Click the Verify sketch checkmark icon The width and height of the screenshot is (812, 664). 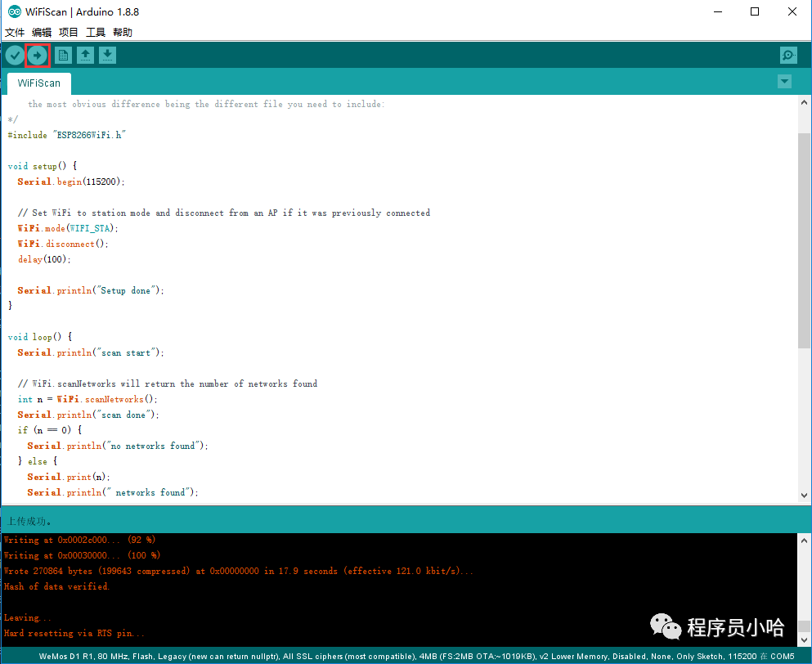click(15, 56)
